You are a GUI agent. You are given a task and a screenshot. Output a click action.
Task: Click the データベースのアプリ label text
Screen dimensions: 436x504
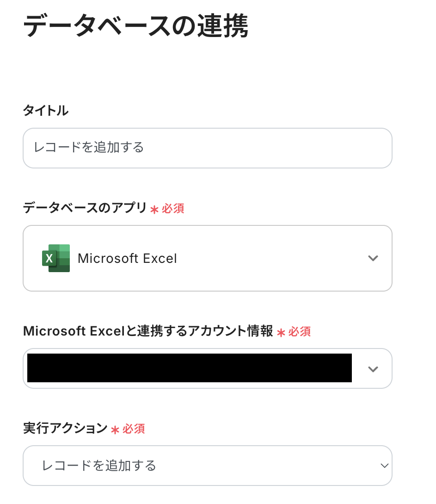[x=85, y=208]
